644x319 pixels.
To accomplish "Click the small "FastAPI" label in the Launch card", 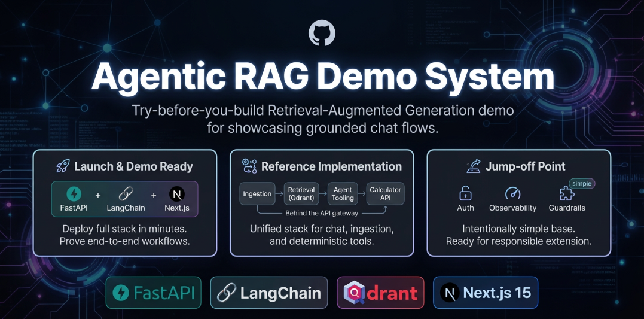I will pos(74,208).
